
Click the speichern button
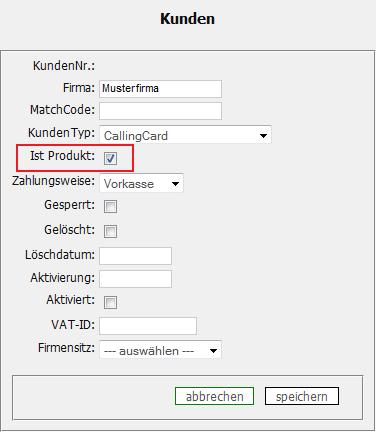[302, 396]
